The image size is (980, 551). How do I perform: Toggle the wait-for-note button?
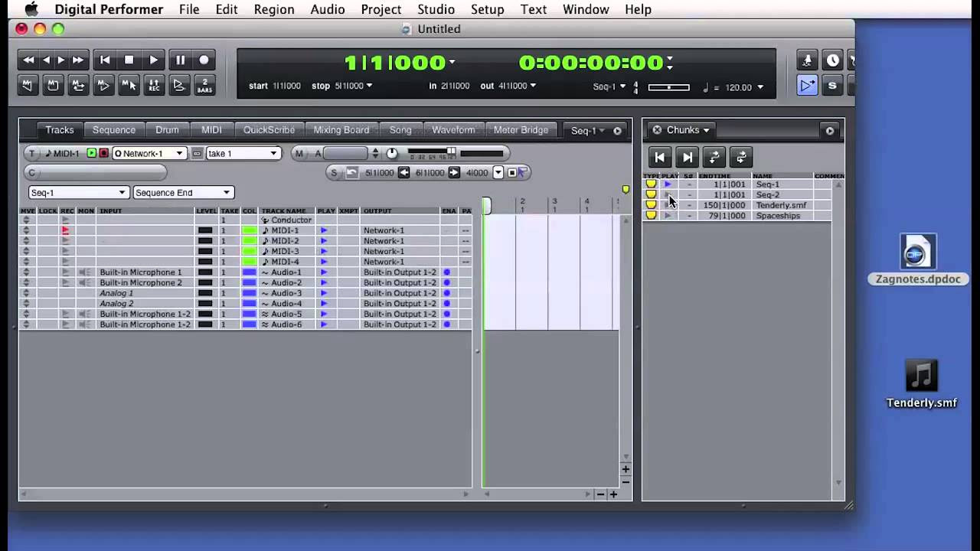point(179,85)
